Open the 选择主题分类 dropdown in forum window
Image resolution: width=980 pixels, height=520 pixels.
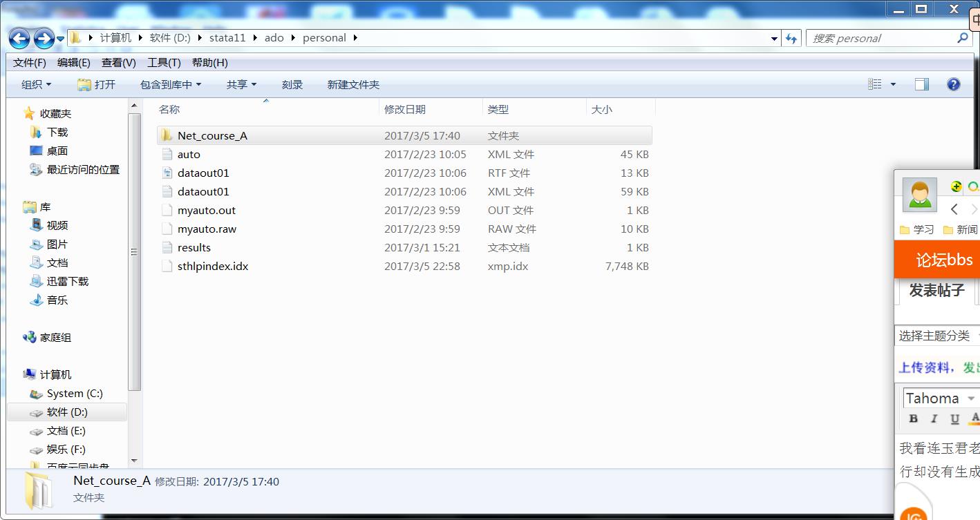tap(938, 336)
